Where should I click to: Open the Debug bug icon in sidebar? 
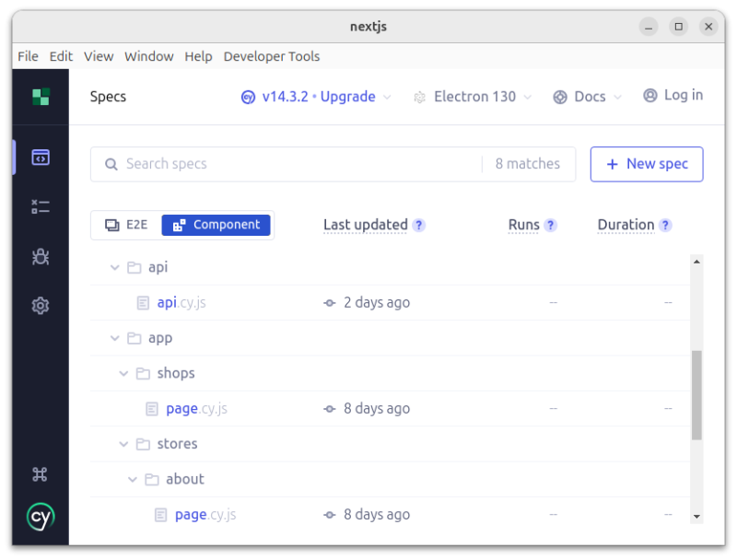point(40,257)
